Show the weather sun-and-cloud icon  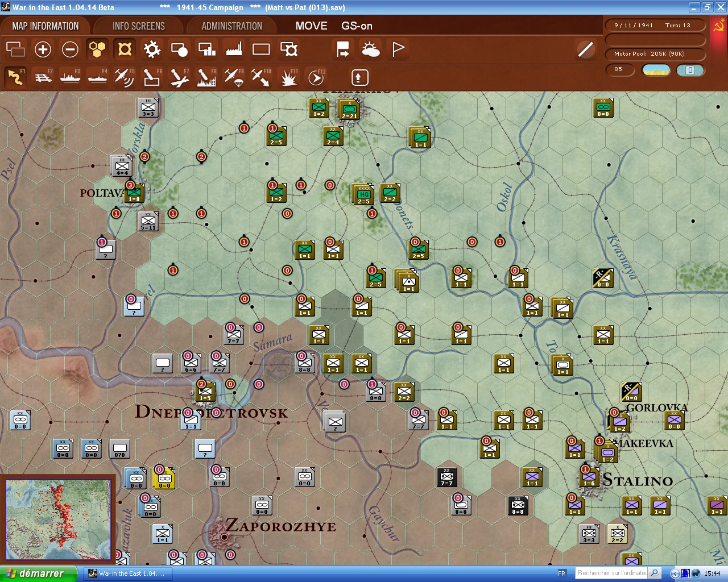pos(371,49)
